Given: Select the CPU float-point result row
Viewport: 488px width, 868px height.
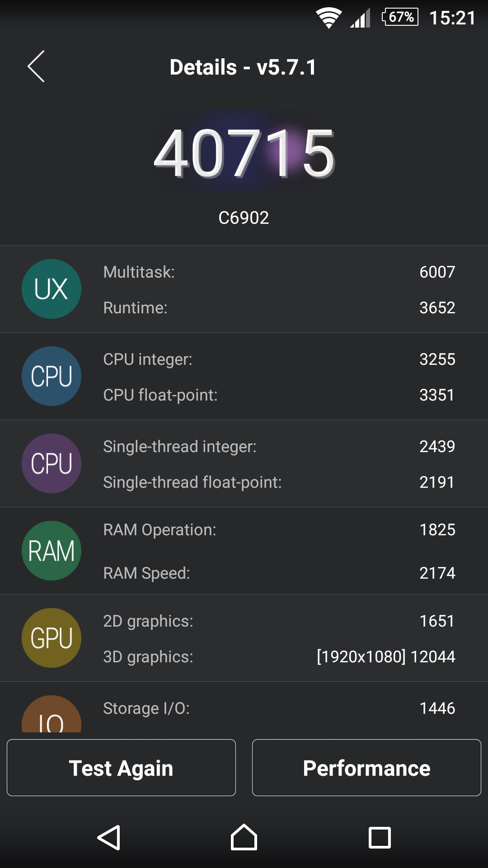Looking at the screenshot, I should 279,395.
